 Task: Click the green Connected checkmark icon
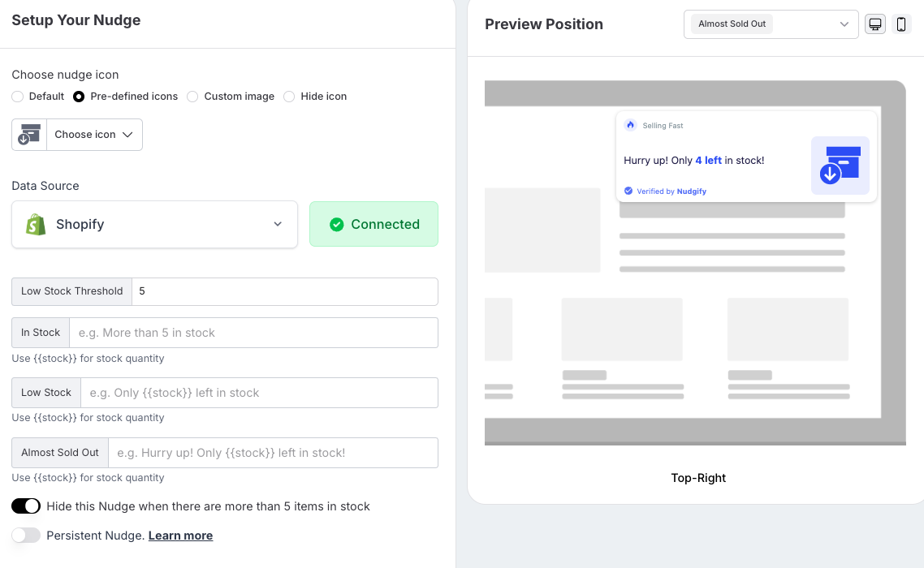[337, 225]
